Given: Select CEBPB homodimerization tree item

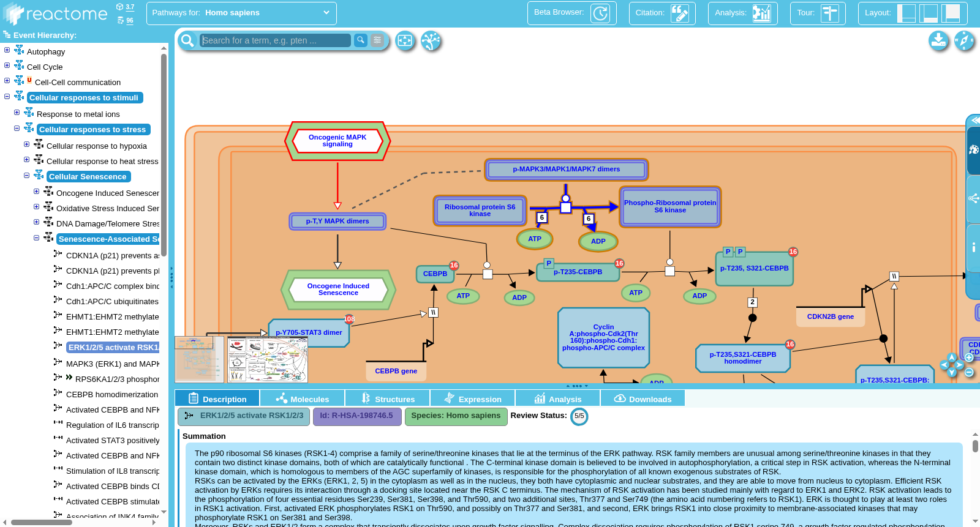Looking at the screenshot, I should pos(112,395).
